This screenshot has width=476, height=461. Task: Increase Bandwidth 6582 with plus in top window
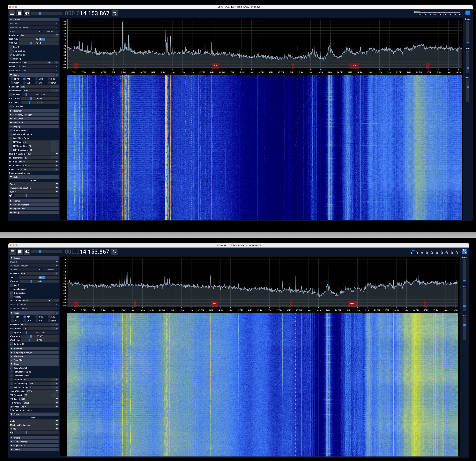57,87
